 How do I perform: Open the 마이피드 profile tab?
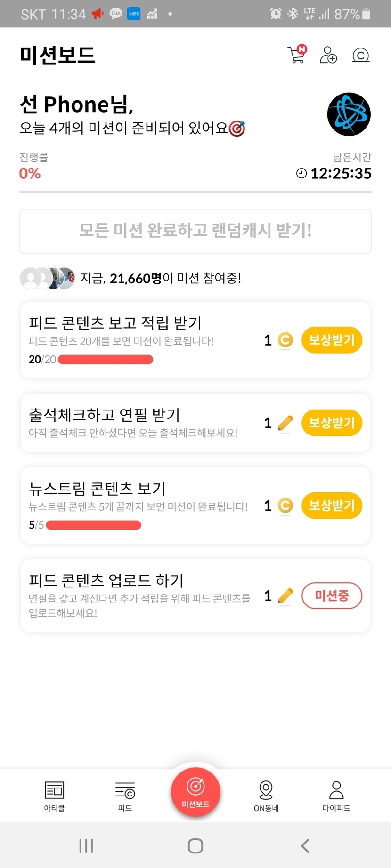pos(336,796)
